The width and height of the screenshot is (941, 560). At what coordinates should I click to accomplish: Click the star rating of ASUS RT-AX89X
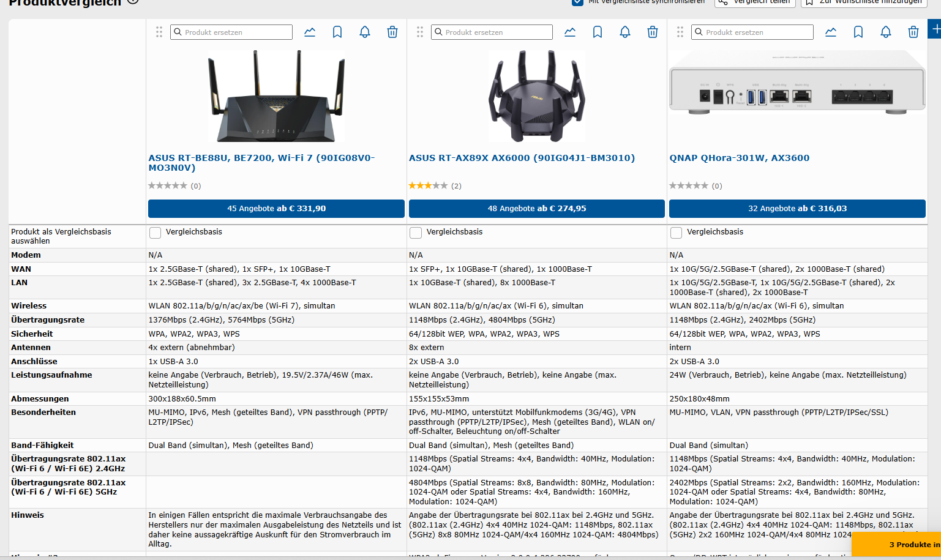(428, 185)
